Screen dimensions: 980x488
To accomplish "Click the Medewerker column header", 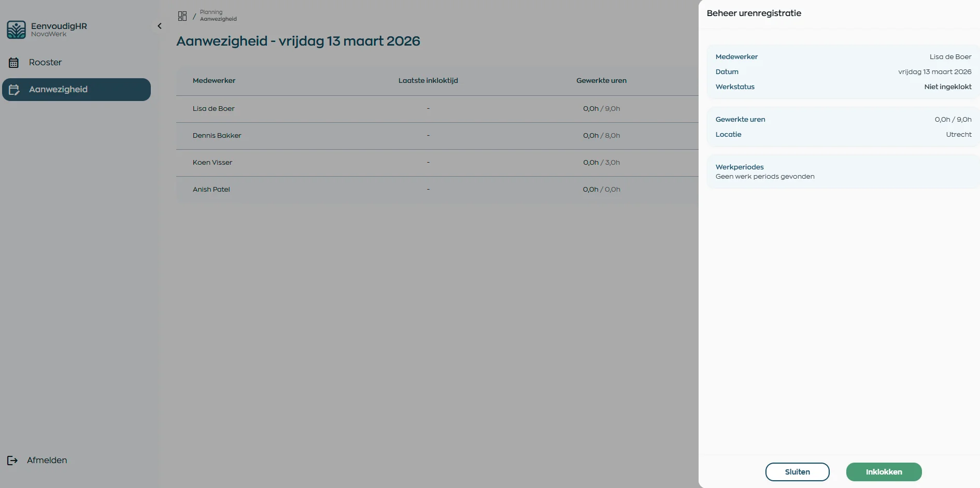I will (214, 81).
